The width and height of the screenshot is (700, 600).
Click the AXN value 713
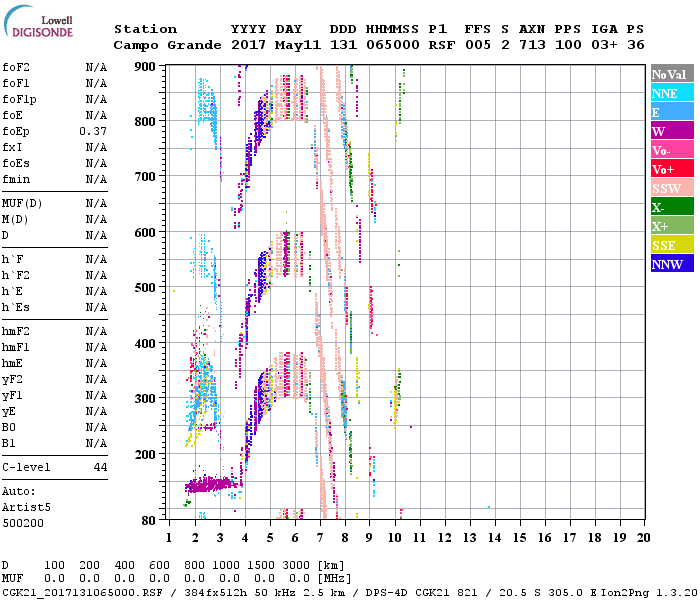(x=532, y=45)
